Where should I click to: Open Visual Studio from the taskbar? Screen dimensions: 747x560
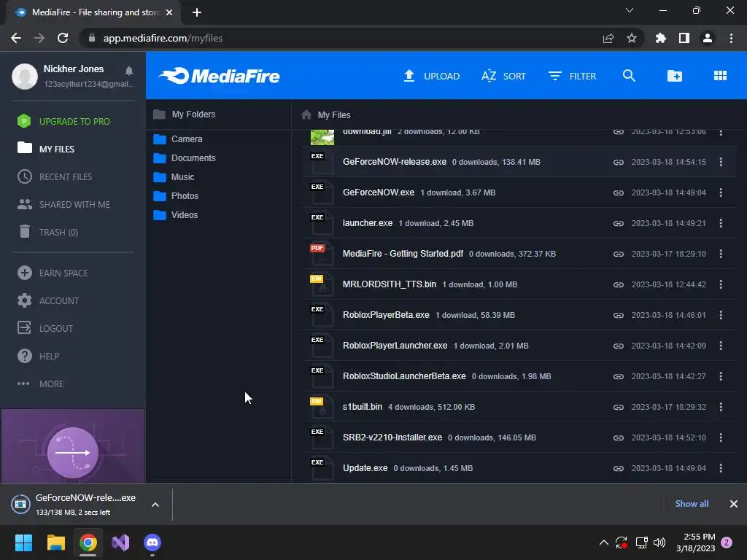[120, 542]
